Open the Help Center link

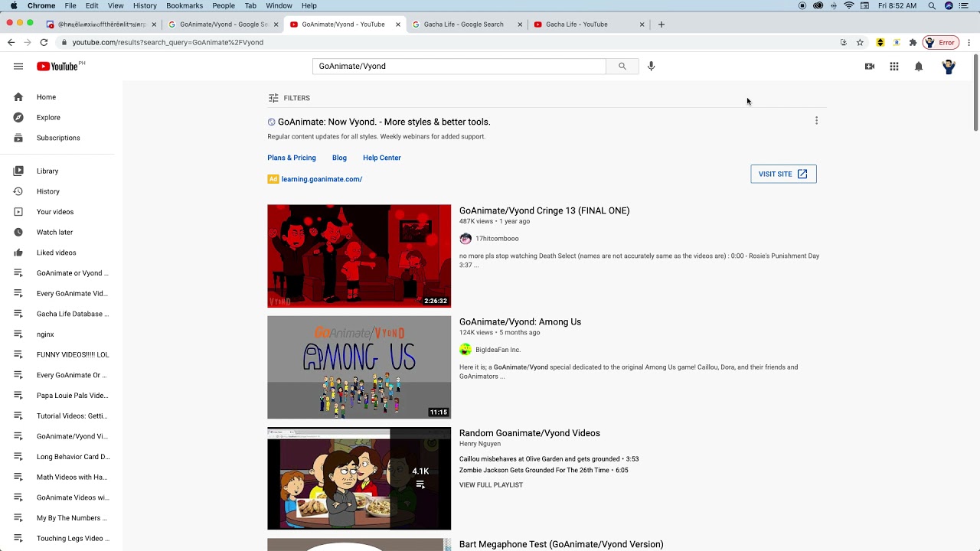pos(382,158)
